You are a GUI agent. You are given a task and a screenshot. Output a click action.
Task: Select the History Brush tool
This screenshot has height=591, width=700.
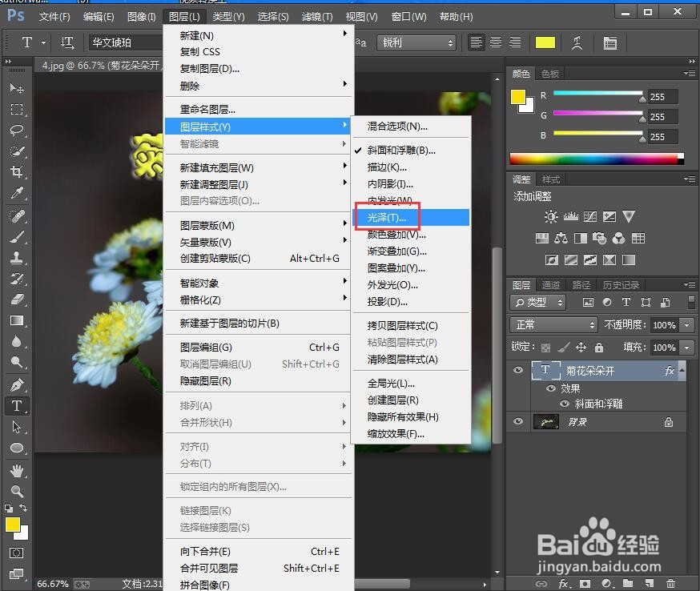click(17, 279)
